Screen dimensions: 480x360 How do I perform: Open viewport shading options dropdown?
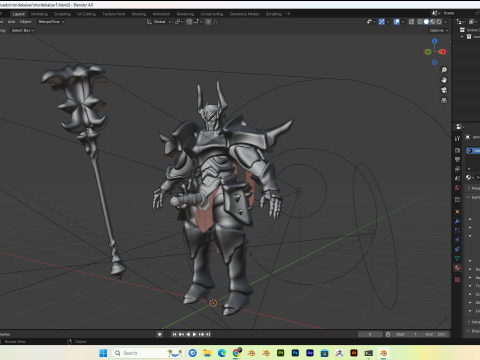point(446,22)
